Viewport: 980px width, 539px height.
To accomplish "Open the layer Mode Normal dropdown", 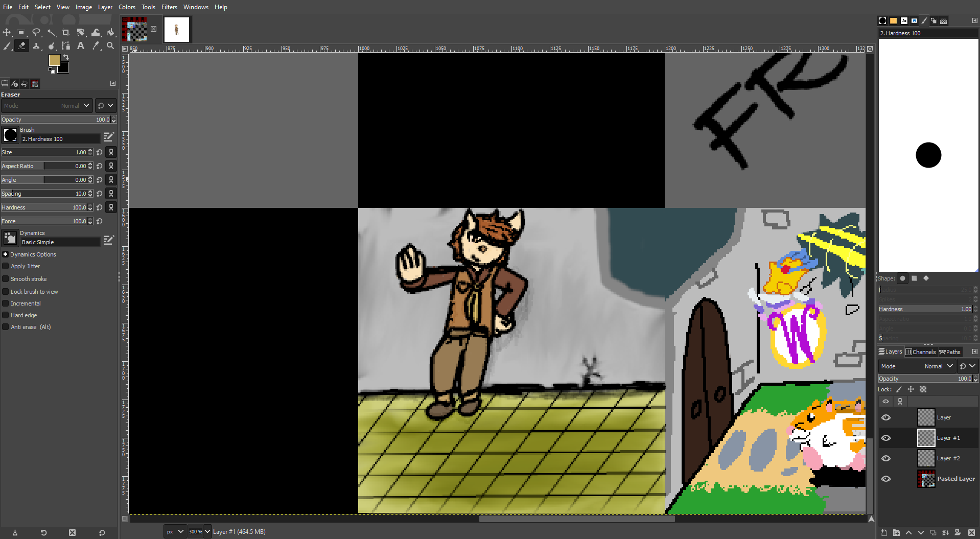I will (x=917, y=366).
